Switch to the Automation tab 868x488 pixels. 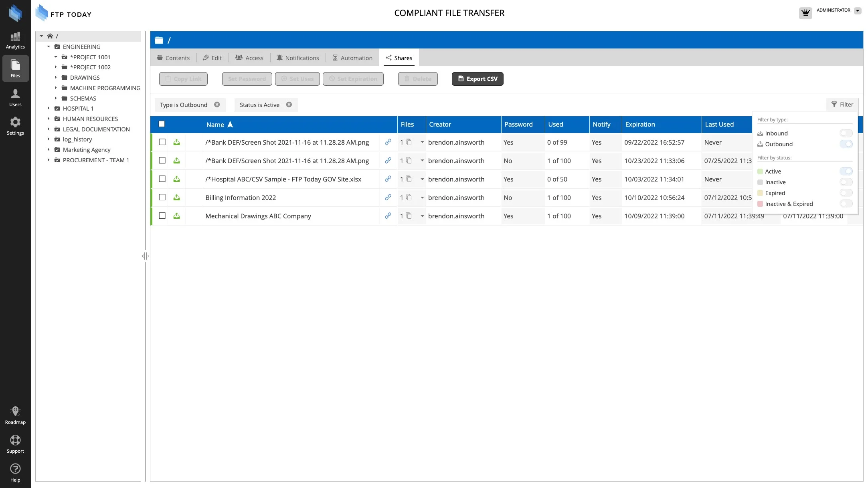pyautogui.click(x=352, y=58)
